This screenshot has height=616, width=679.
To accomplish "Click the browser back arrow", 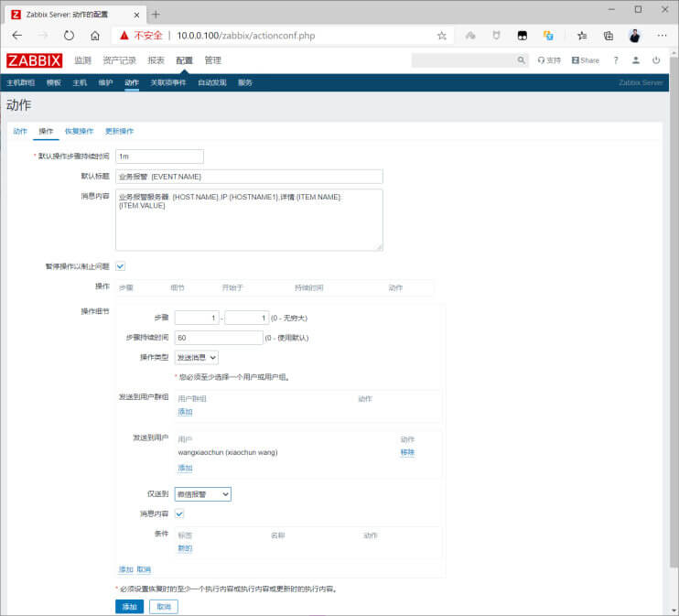I will tap(16, 36).
